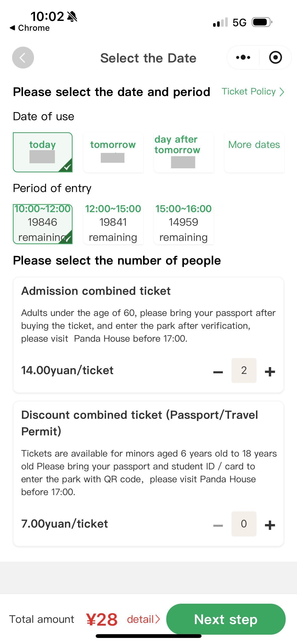Add a Discount combined ticket with plus

(270, 525)
